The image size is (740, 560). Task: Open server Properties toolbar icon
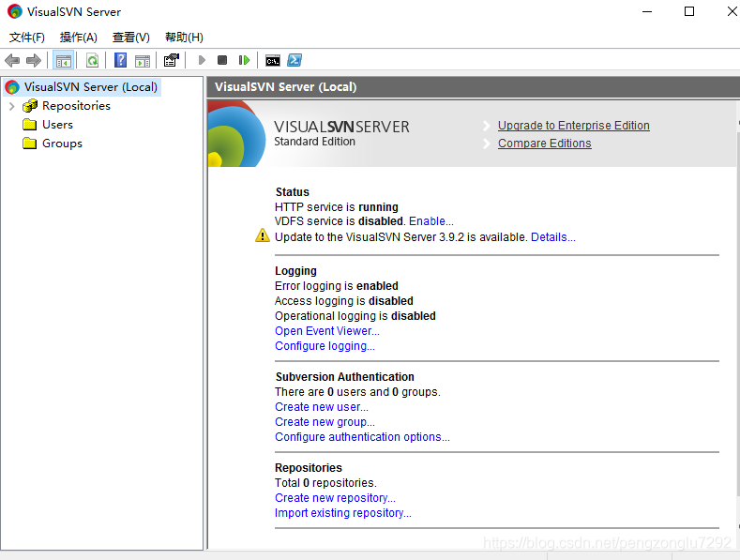point(172,60)
